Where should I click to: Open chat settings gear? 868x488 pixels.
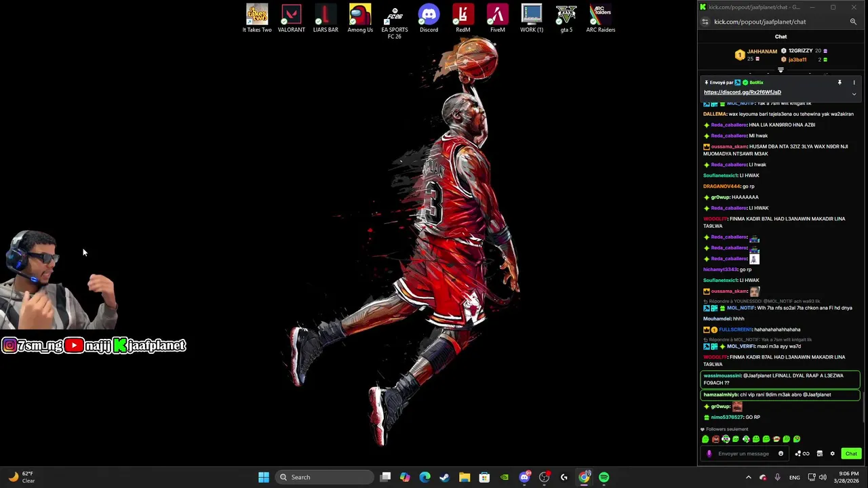(x=832, y=453)
